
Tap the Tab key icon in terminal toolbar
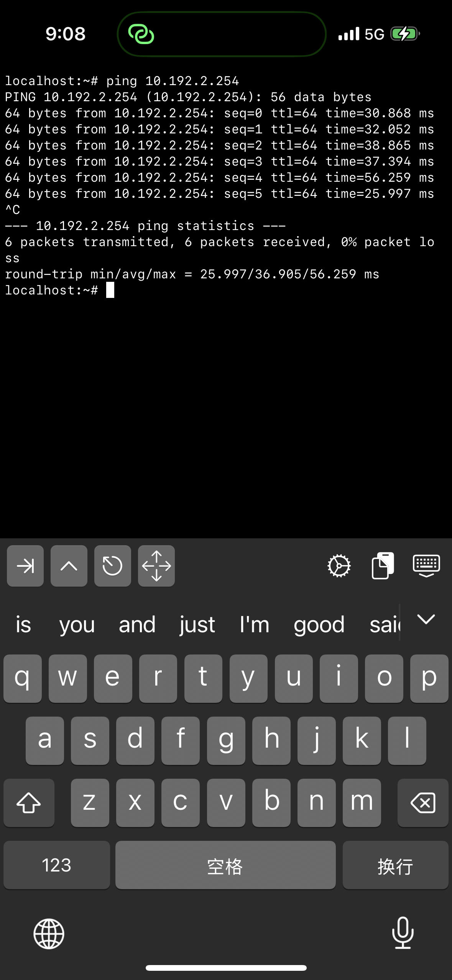[25, 566]
